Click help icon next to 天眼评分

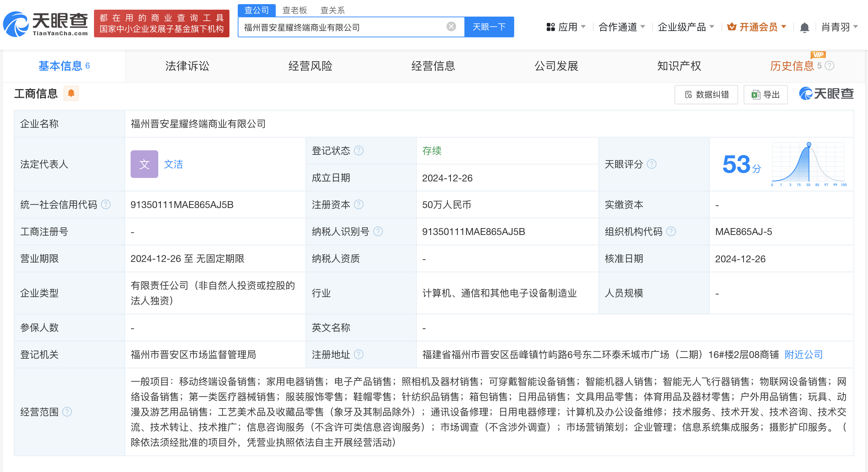(651, 164)
